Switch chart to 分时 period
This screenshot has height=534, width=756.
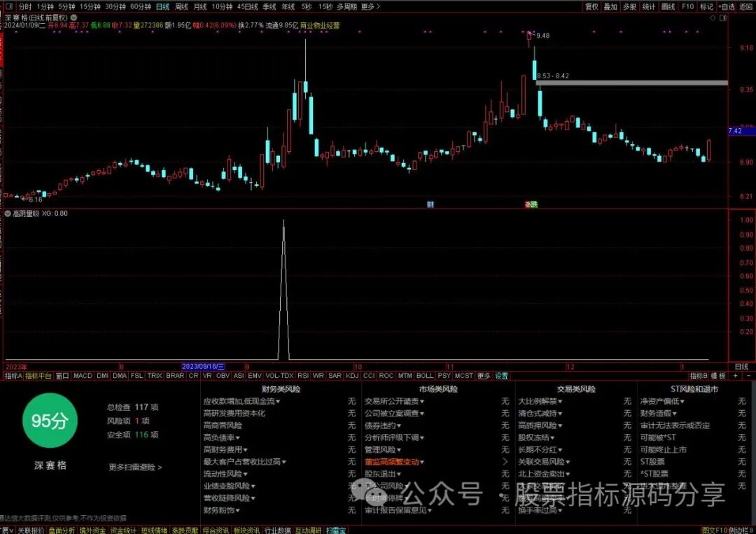[24, 7]
